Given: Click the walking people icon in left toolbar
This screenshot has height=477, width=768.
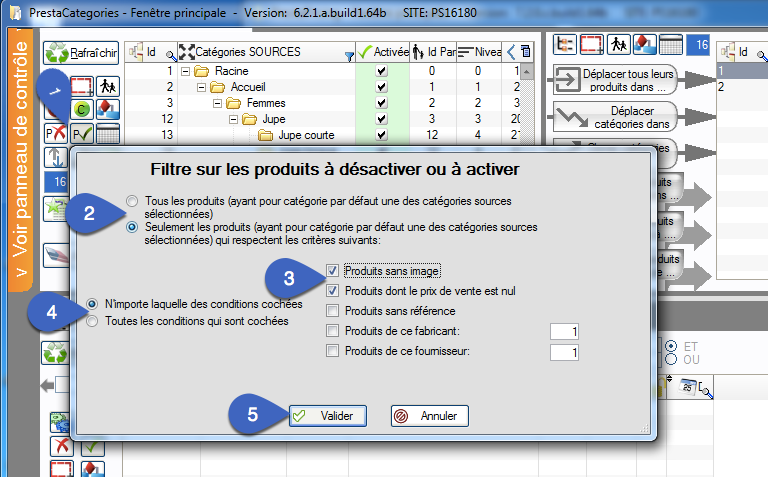Looking at the screenshot, I should coord(108,87).
